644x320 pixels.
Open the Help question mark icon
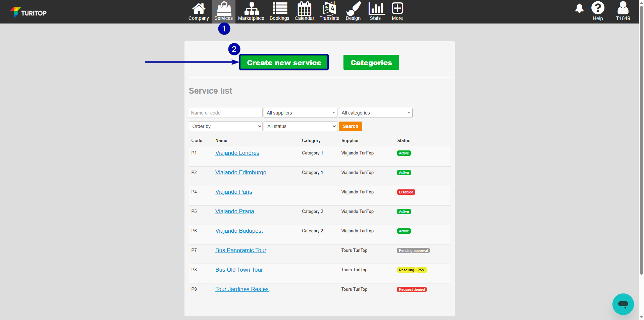[598, 8]
